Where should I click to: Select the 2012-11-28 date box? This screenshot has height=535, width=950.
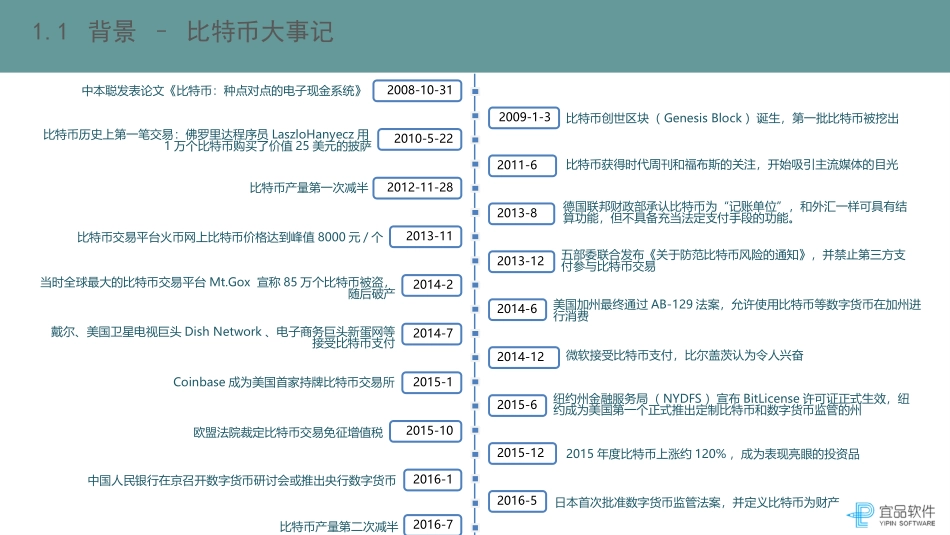[417, 188]
